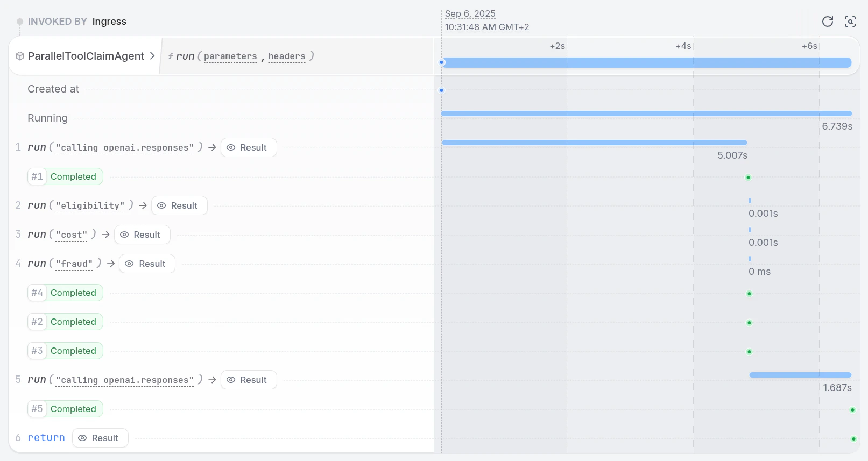The height and width of the screenshot is (461, 868).
Task: Click the "cost" argument text
Action: pyautogui.click(x=72, y=235)
